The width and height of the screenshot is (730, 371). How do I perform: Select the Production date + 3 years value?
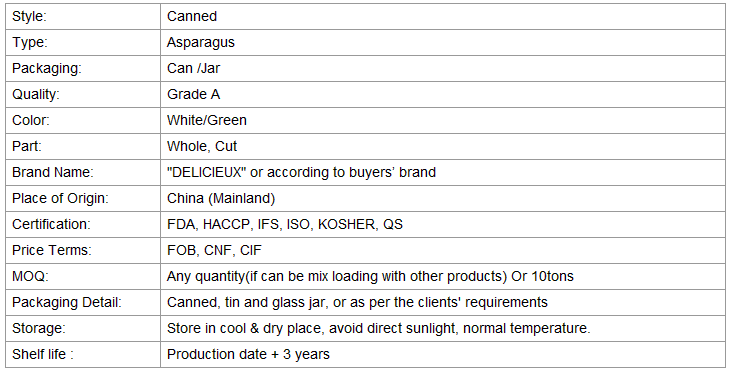coord(248,354)
